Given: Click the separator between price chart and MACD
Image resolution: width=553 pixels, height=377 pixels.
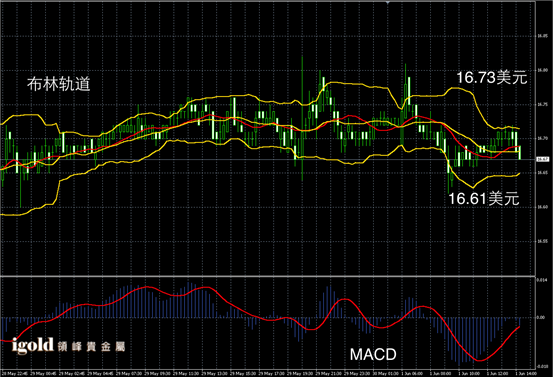Looking at the screenshot, I should click(x=268, y=276).
